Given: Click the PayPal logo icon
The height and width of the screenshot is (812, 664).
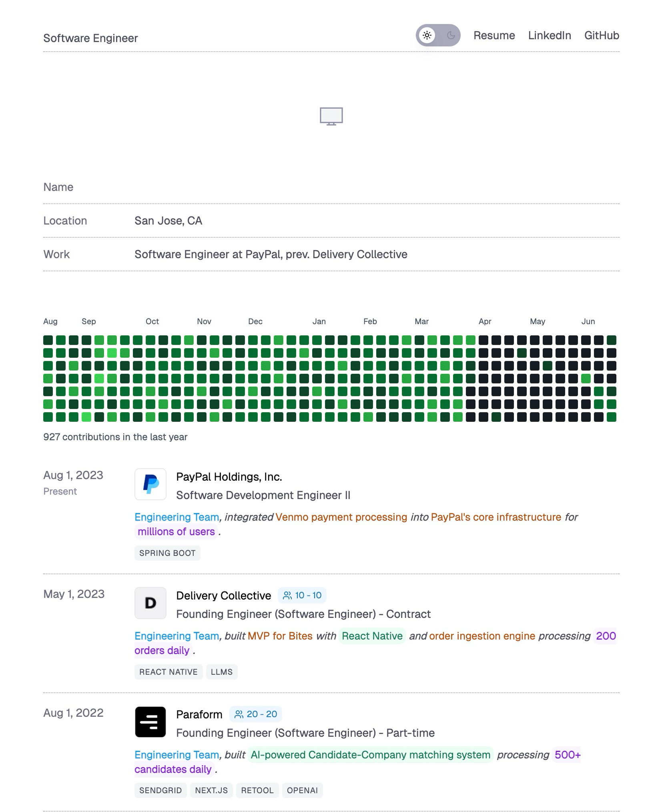Looking at the screenshot, I should point(150,484).
